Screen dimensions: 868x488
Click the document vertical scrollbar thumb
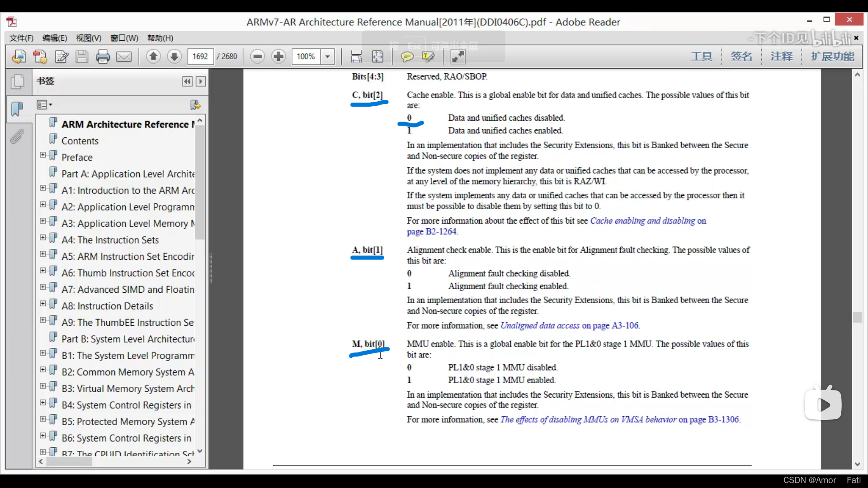(858, 317)
